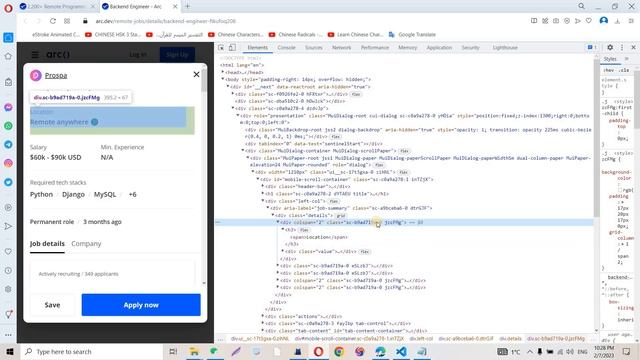Open the Speed Dial grid icon
The image size is (640, 360).
(67, 21)
